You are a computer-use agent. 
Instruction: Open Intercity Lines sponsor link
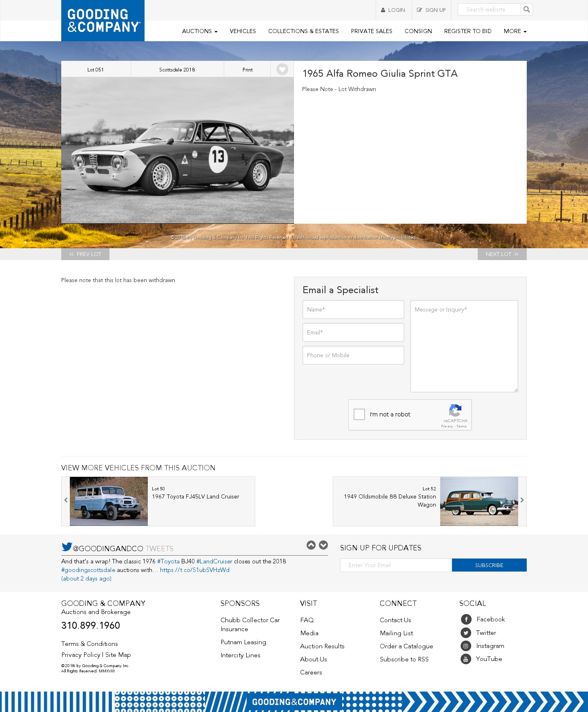click(x=241, y=655)
